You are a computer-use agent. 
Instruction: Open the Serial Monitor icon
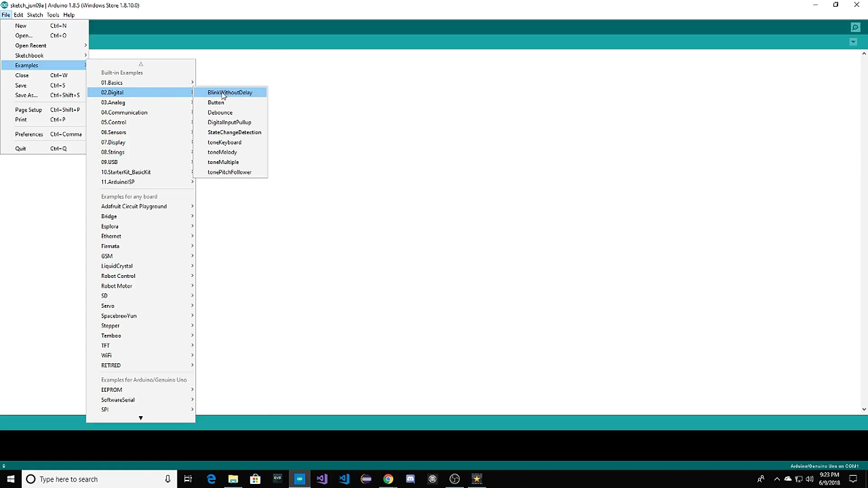pyautogui.click(x=855, y=28)
